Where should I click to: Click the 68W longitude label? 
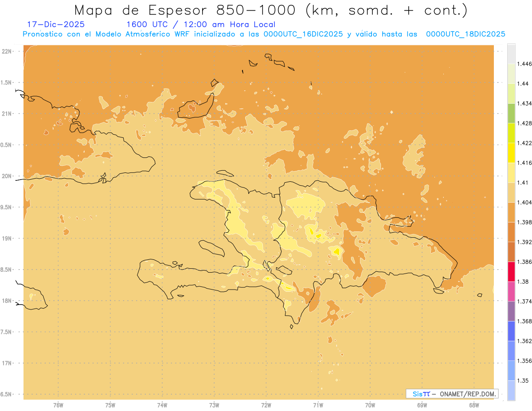click(x=474, y=405)
